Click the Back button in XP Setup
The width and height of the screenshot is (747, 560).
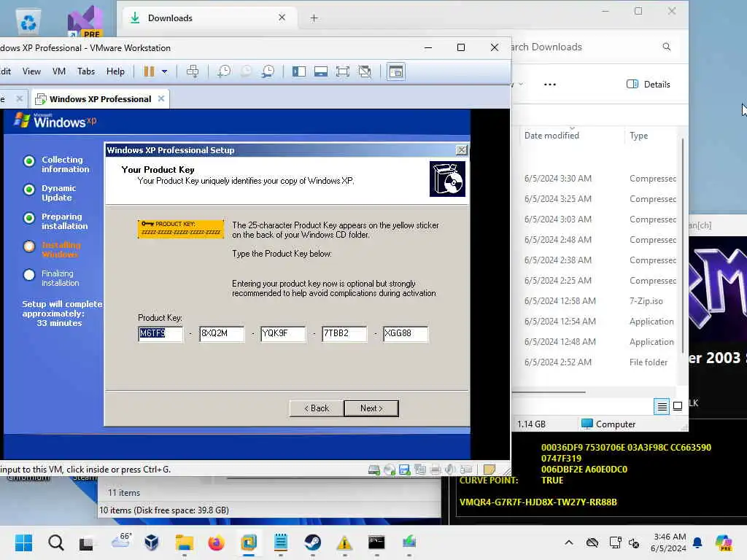point(317,408)
